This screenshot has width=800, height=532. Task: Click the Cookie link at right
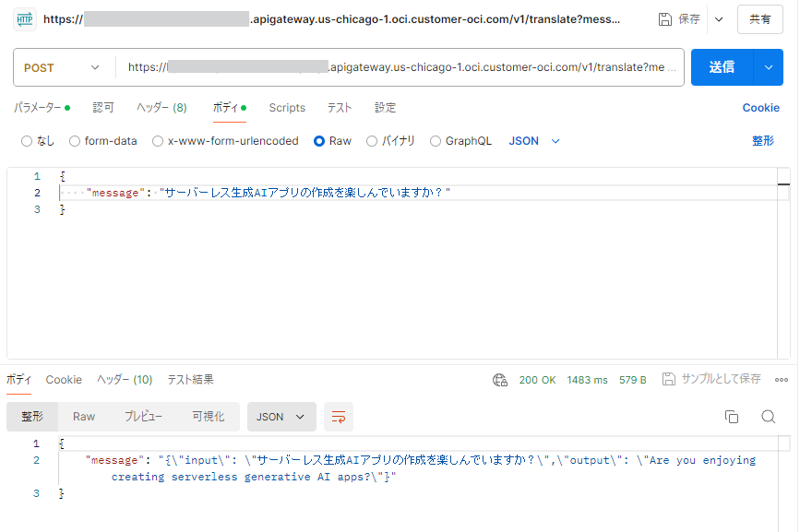pos(760,108)
